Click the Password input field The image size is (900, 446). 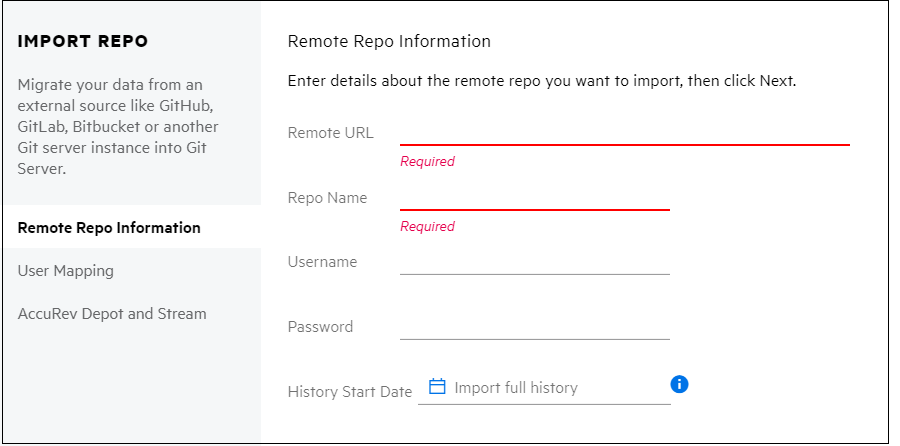pyautogui.click(x=534, y=327)
